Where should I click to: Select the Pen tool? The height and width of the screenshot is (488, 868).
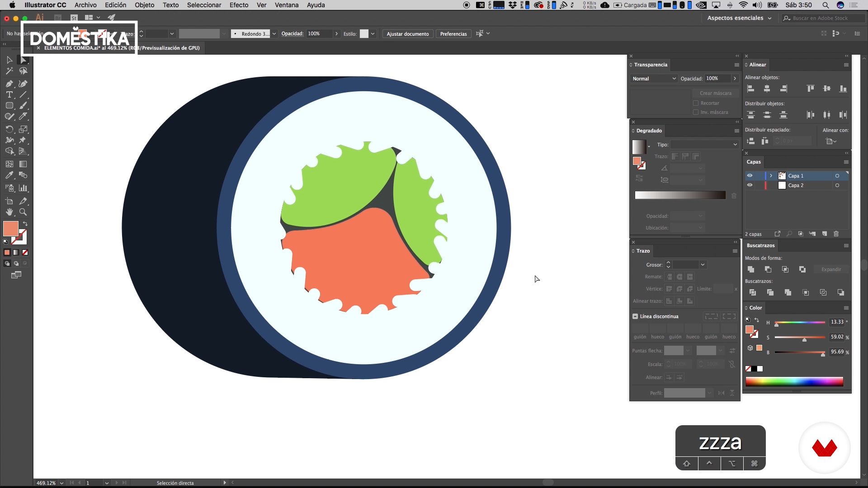pyautogui.click(x=9, y=84)
